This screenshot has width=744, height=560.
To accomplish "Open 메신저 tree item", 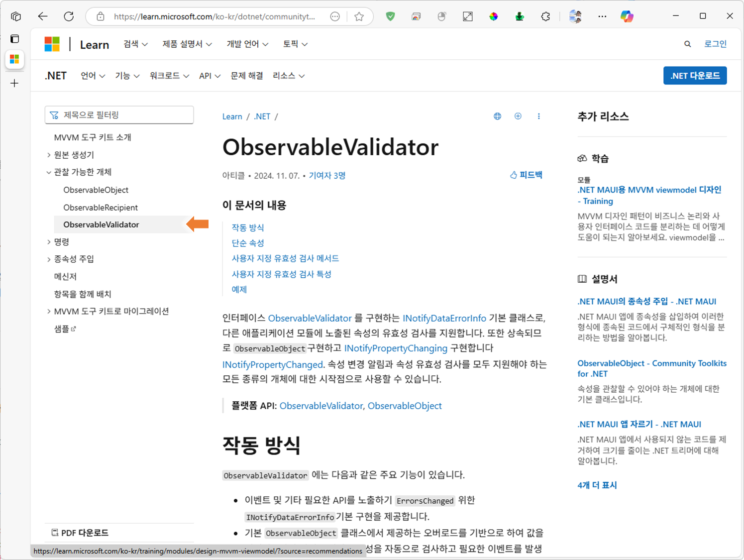I will (65, 277).
